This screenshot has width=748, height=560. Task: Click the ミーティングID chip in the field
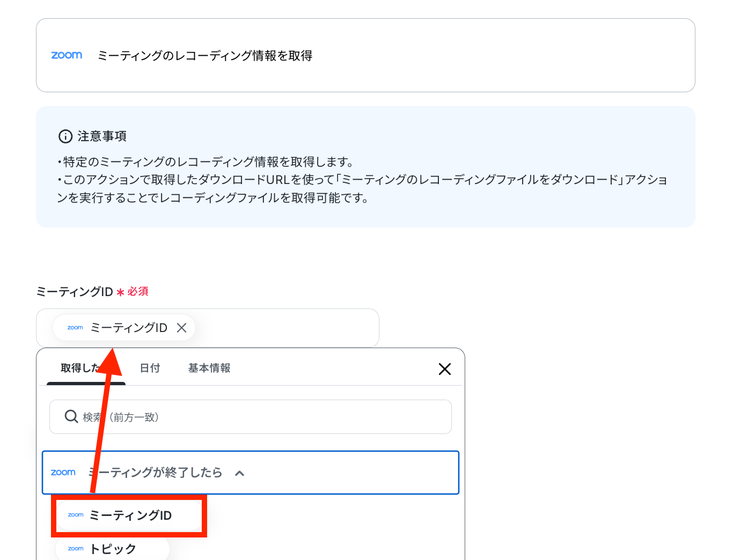pyautogui.click(x=124, y=328)
